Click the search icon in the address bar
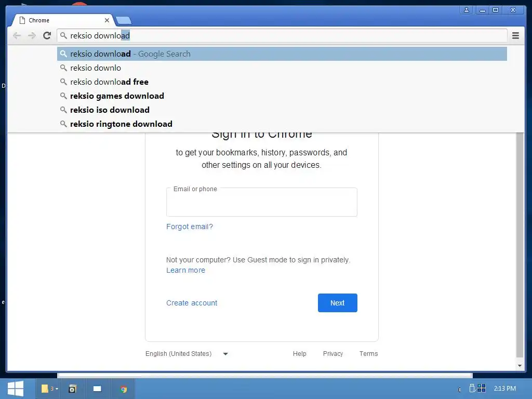This screenshot has height=399, width=532. pyautogui.click(x=63, y=35)
